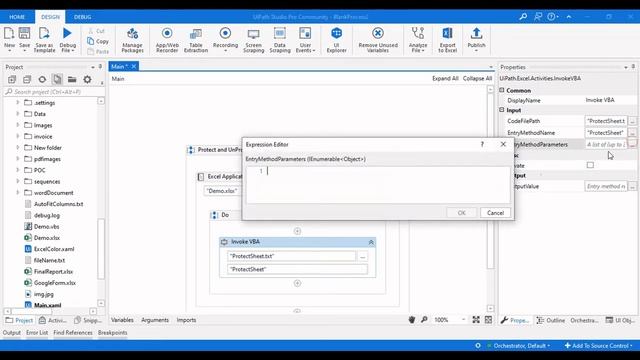Open the Arguments panel tab
Screen dimensions: 640x360
(x=155, y=320)
